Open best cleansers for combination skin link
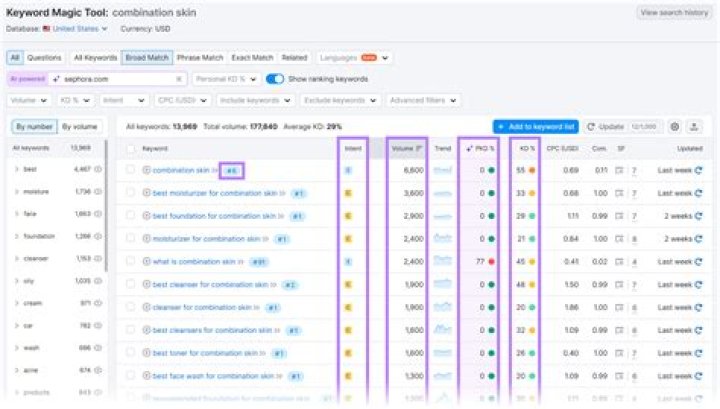Image resolution: width=720 pixels, height=409 pixels. coord(212,330)
